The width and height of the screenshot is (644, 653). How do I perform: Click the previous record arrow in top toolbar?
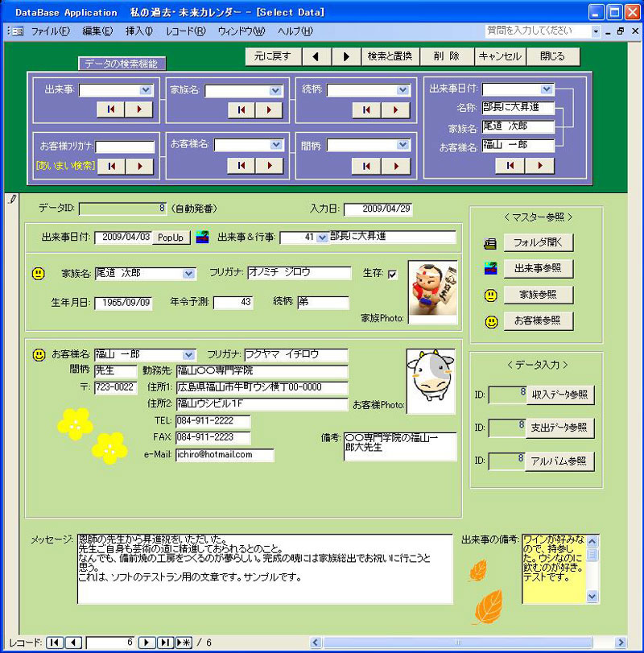pos(317,56)
